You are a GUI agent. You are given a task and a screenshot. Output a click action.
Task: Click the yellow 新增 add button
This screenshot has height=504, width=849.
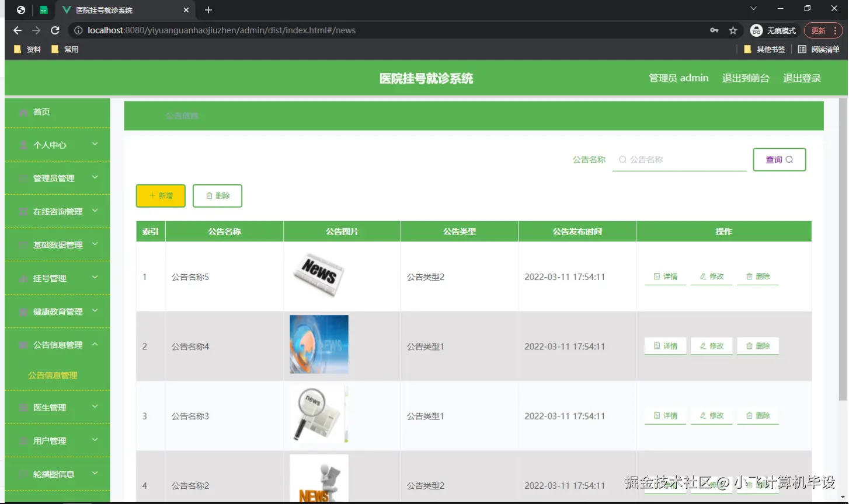[x=161, y=196]
